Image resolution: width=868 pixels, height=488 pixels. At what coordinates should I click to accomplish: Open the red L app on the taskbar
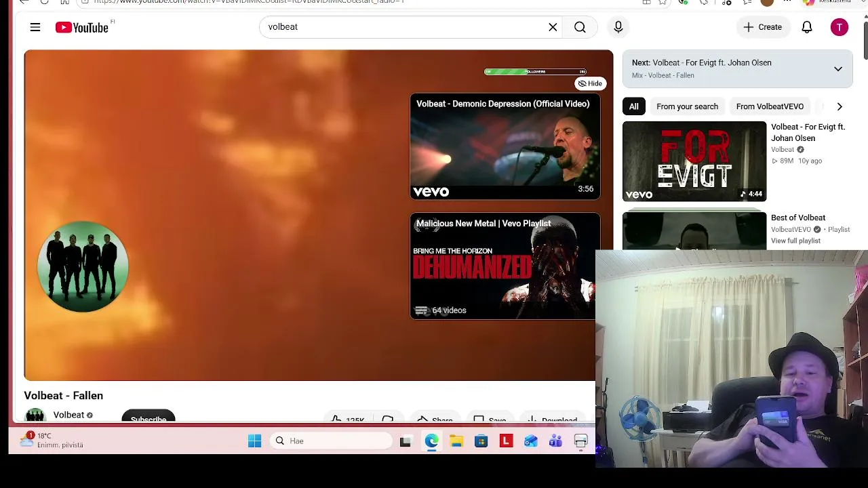tap(506, 441)
